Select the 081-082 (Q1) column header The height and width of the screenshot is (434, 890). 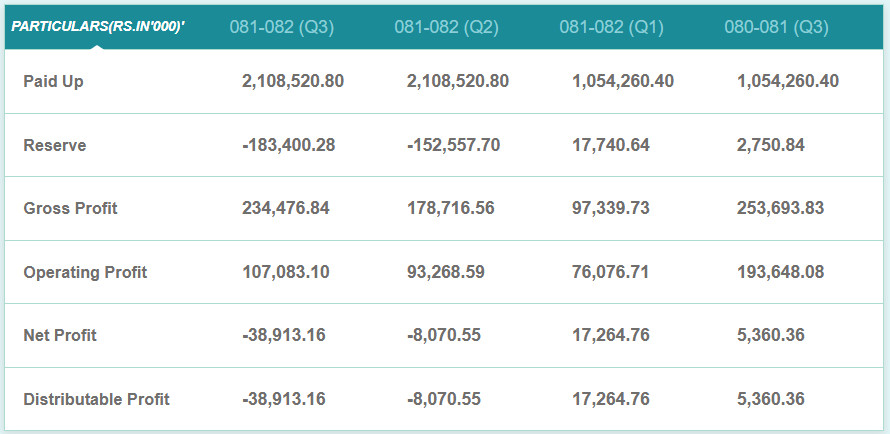coord(611,27)
